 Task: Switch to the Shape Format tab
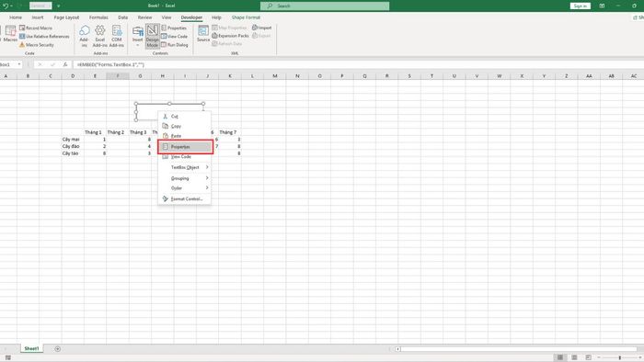click(246, 17)
